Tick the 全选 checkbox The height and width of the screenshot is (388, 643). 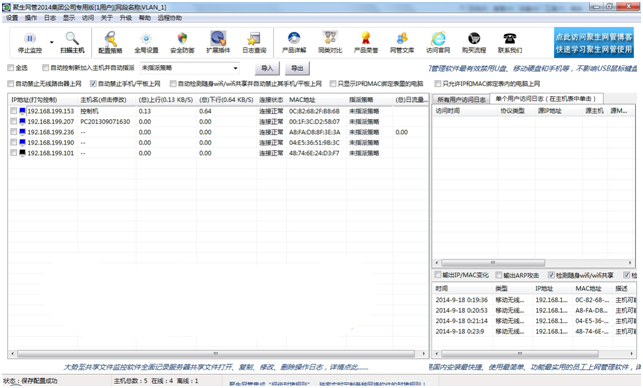(x=11, y=68)
